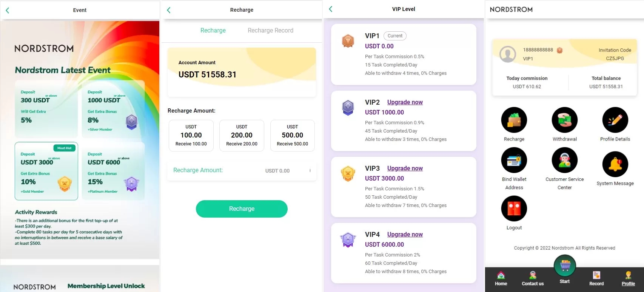Select the USDT 200.00 recharge amount
Image resolution: width=644 pixels, height=292 pixels.
[x=242, y=135]
